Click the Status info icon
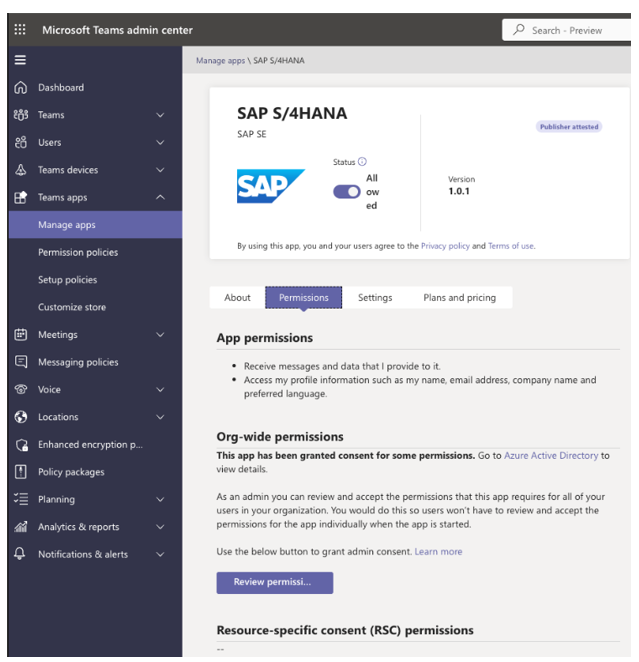The image size is (639, 662). (x=362, y=162)
